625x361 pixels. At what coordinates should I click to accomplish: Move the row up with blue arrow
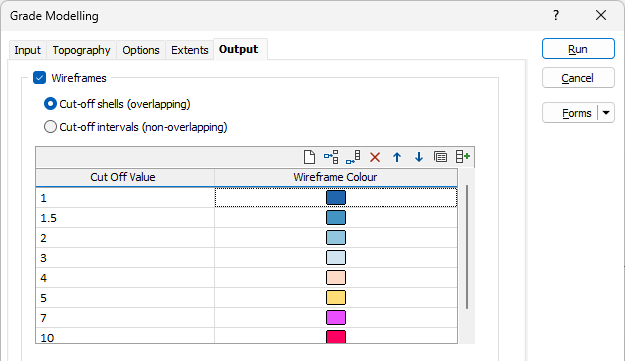point(397,157)
